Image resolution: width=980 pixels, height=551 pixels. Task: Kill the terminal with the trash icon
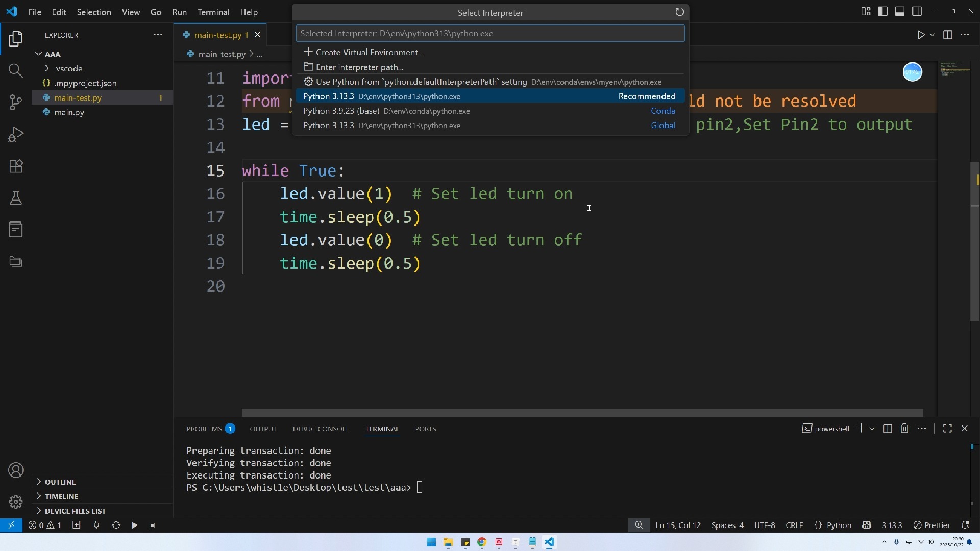click(904, 429)
